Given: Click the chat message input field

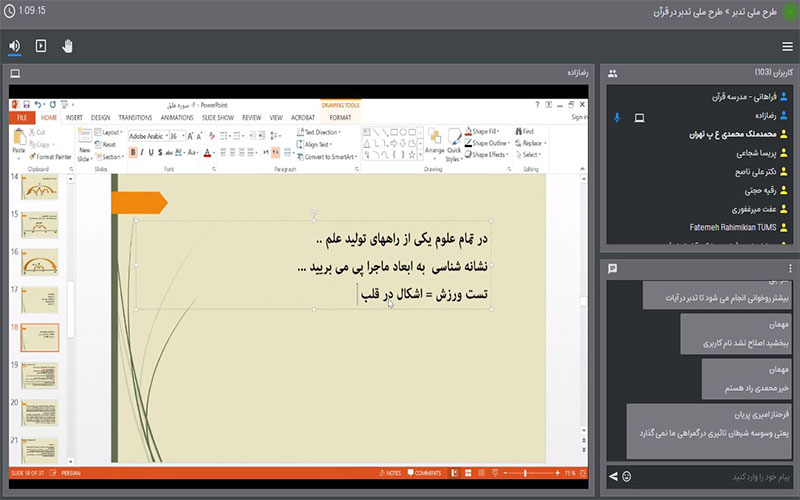Looking at the screenshot, I should (x=710, y=476).
